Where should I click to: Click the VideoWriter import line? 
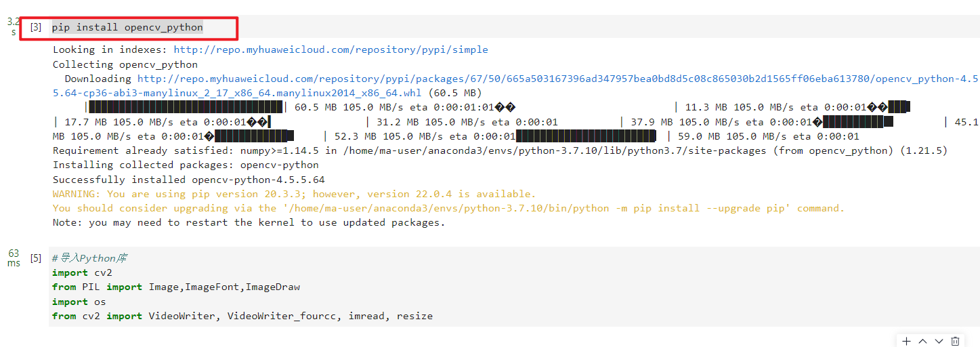click(x=242, y=316)
